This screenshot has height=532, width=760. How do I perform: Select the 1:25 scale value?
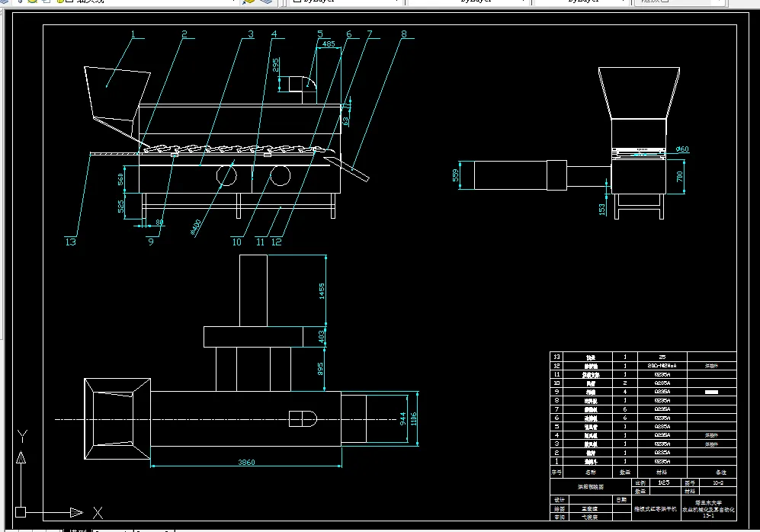tap(663, 482)
